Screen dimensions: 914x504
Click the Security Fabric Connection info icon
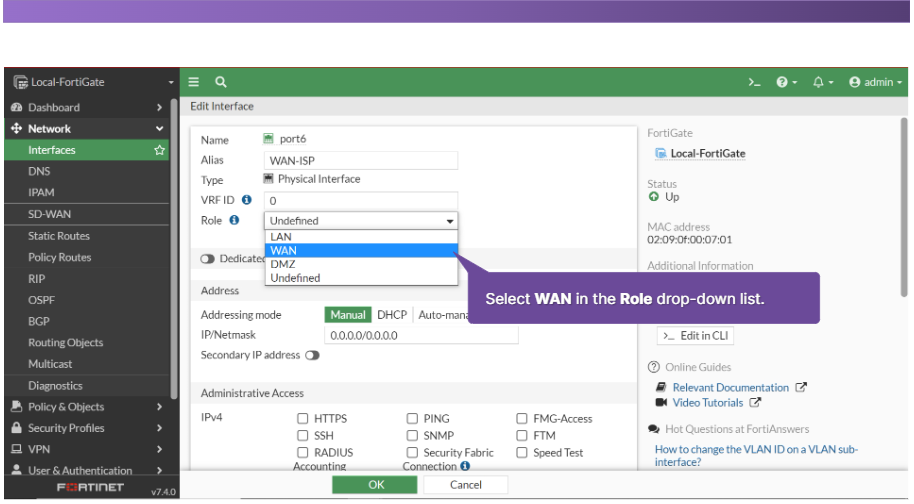(465, 466)
